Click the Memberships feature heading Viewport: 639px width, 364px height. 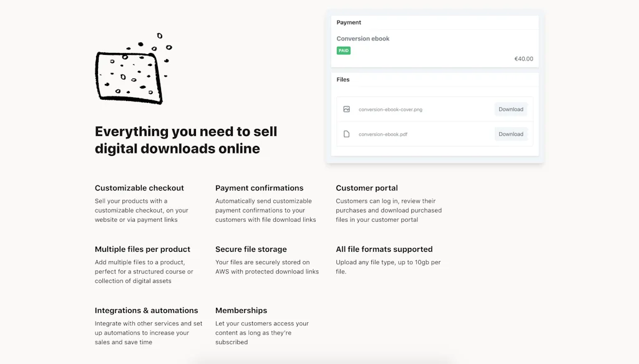pyautogui.click(x=241, y=310)
